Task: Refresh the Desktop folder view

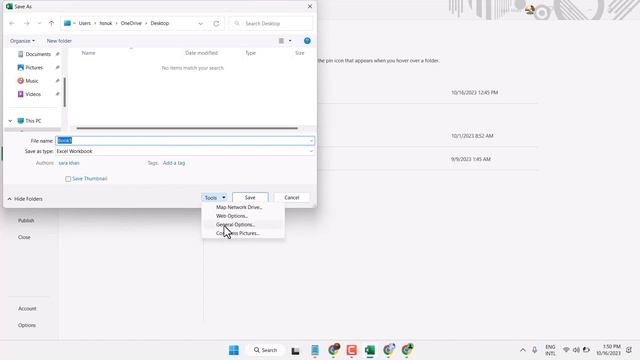Action: (x=216, y=23)
